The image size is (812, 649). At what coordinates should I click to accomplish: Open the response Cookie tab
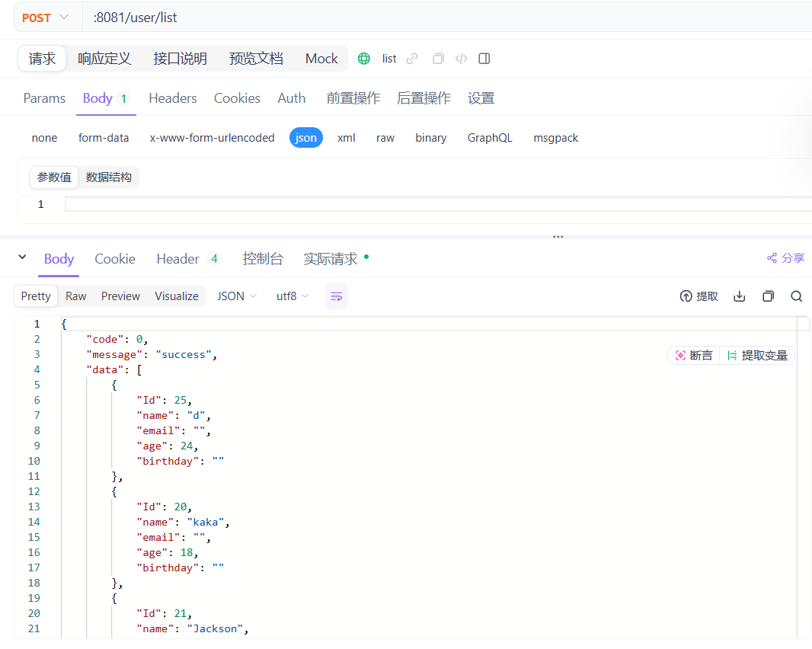tap(115, 259)
